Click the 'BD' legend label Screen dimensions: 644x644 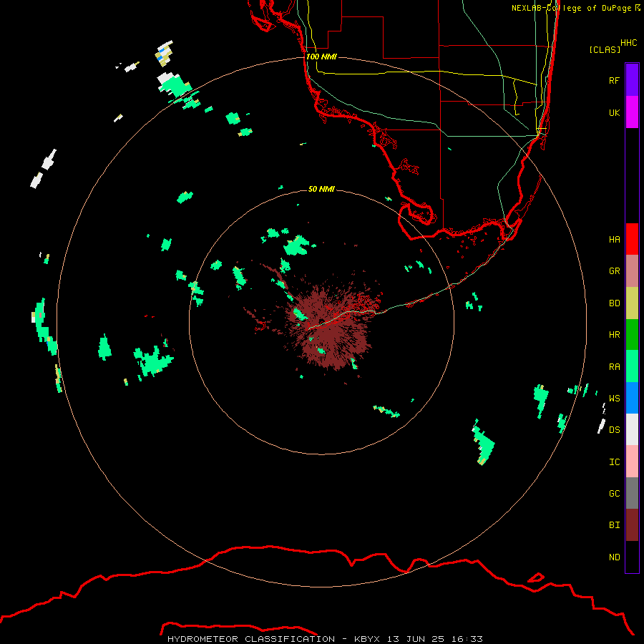[x=614, y=303]
